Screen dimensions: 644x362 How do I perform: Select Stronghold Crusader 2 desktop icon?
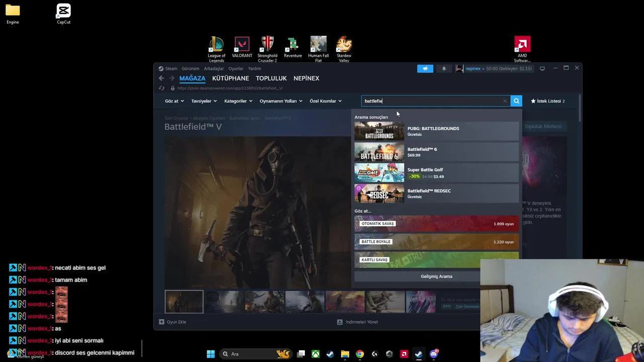267,49
